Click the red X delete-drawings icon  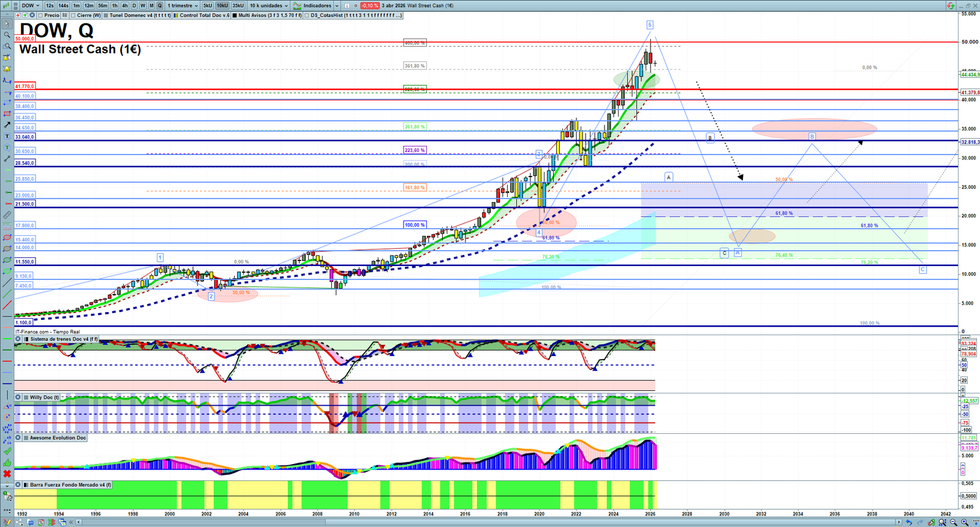point(7,474)
